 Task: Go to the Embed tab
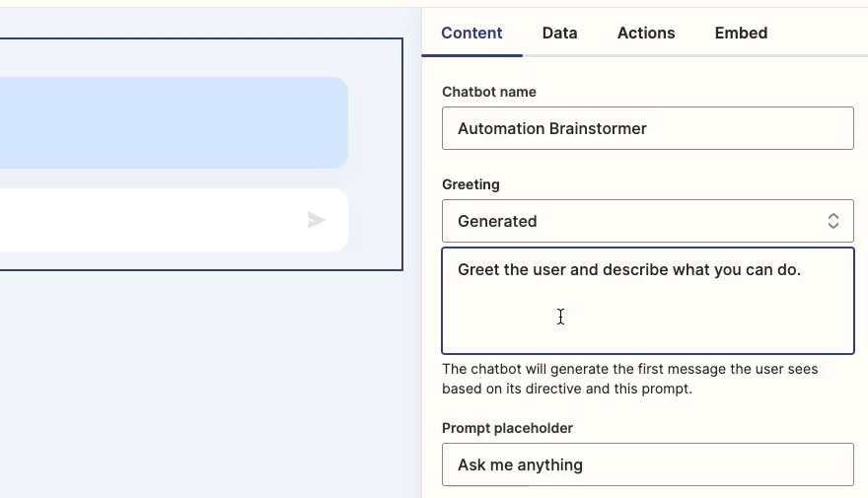click(x=741, y=34)
